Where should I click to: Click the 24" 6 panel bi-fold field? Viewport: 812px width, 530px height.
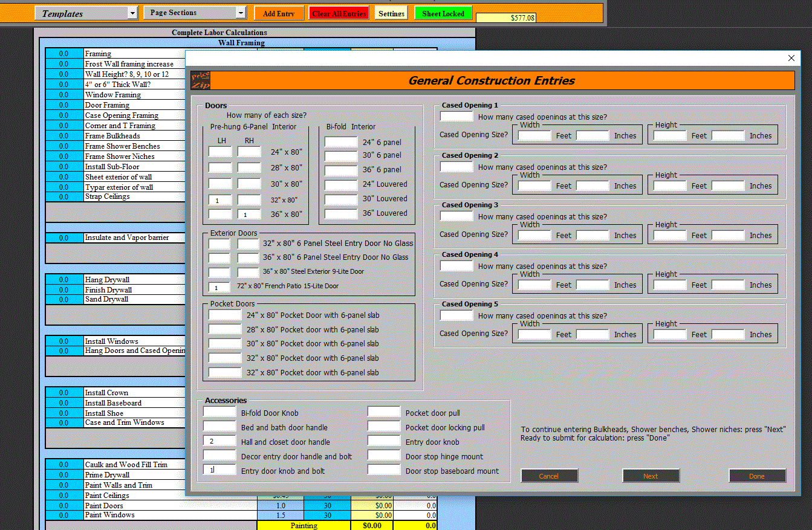341,142
